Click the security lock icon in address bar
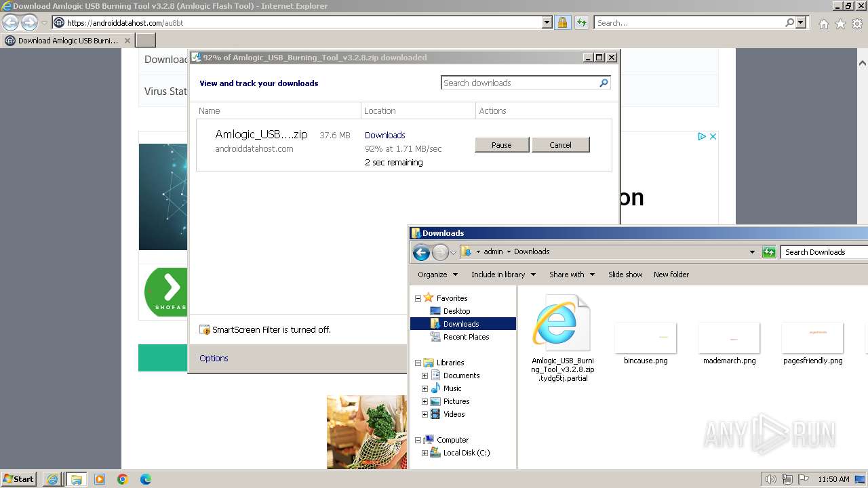Image resolution: width=868 pixels, height=488 pixels. point(562,23)
